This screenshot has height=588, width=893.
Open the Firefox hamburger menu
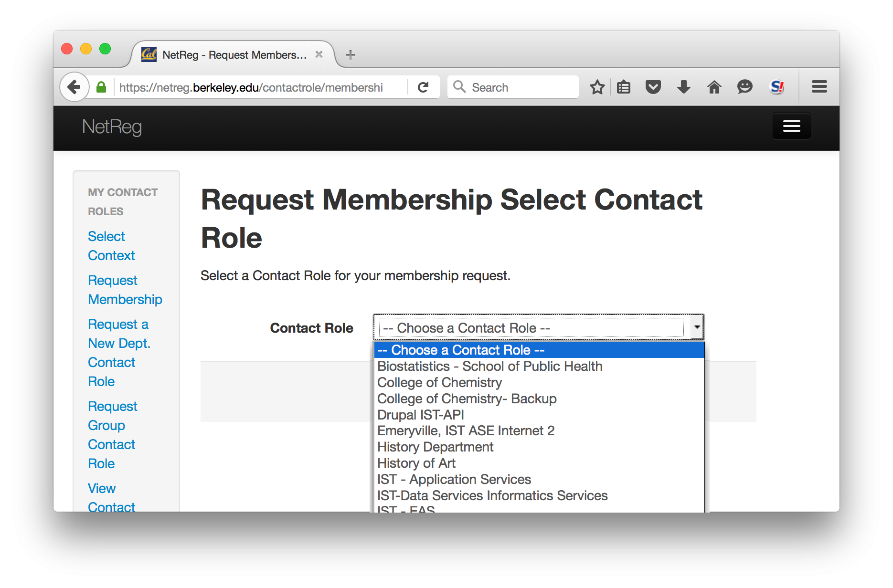(819, 86)
